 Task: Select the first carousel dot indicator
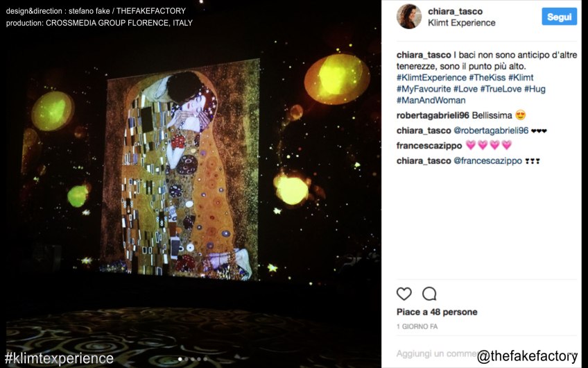[x=180, y=359]
